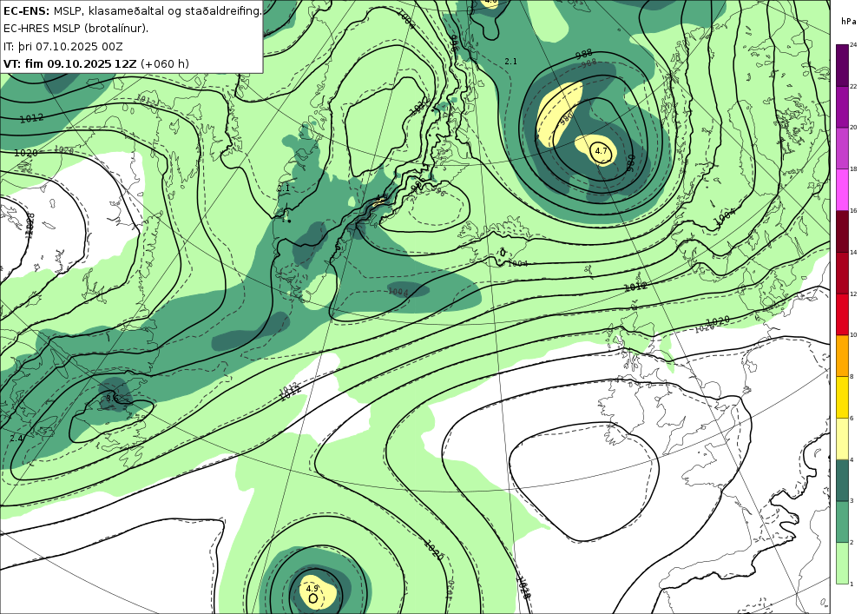Click the EC-ENS title line in legend box

coord(132,11)
